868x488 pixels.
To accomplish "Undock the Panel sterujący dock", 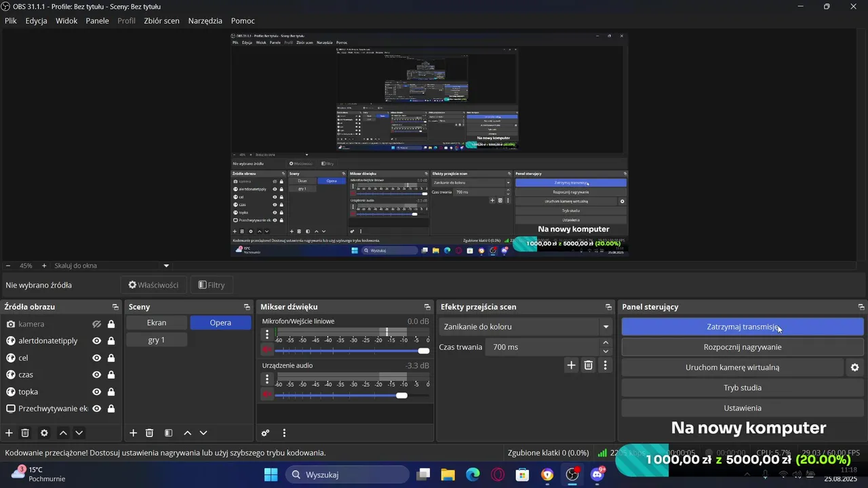I will click(861, 307).
